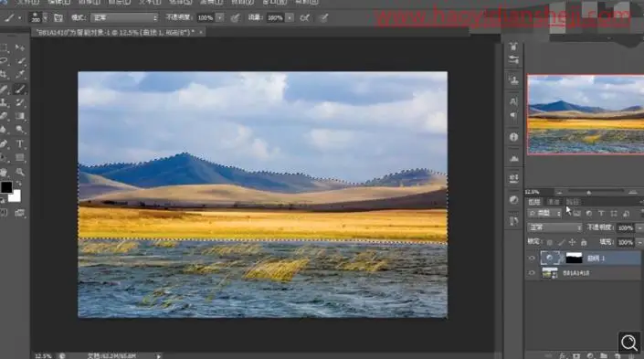The height and width of the screenshot is (359, 644).
Task: Open the layer 填充 fill slider arrow
Action: tap(639, 242)
